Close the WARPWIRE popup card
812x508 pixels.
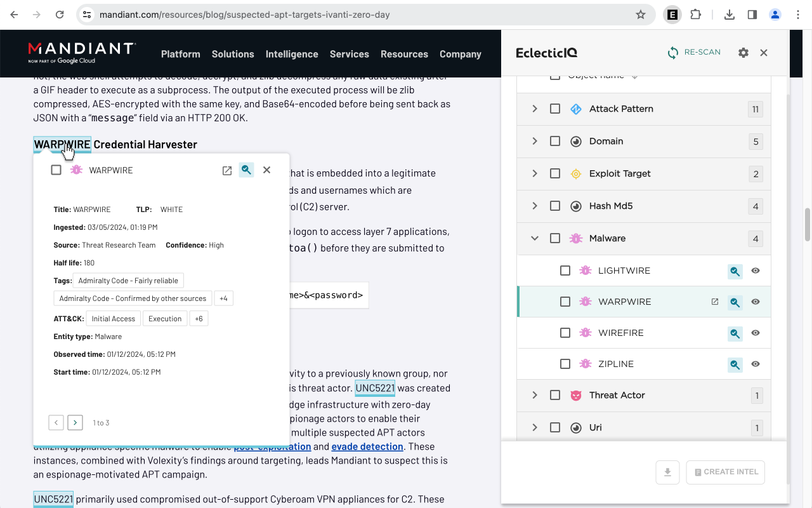pos(266,170)
